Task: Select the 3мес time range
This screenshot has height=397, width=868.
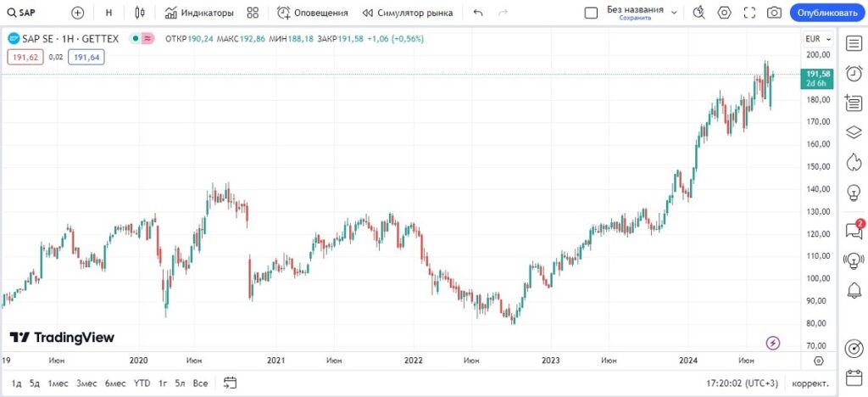Action: (86, 383)
